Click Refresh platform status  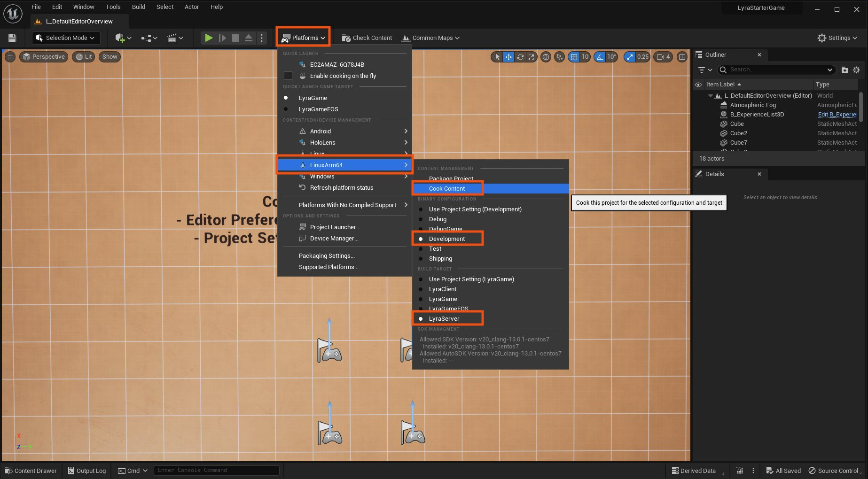click(x=344, y=188)
